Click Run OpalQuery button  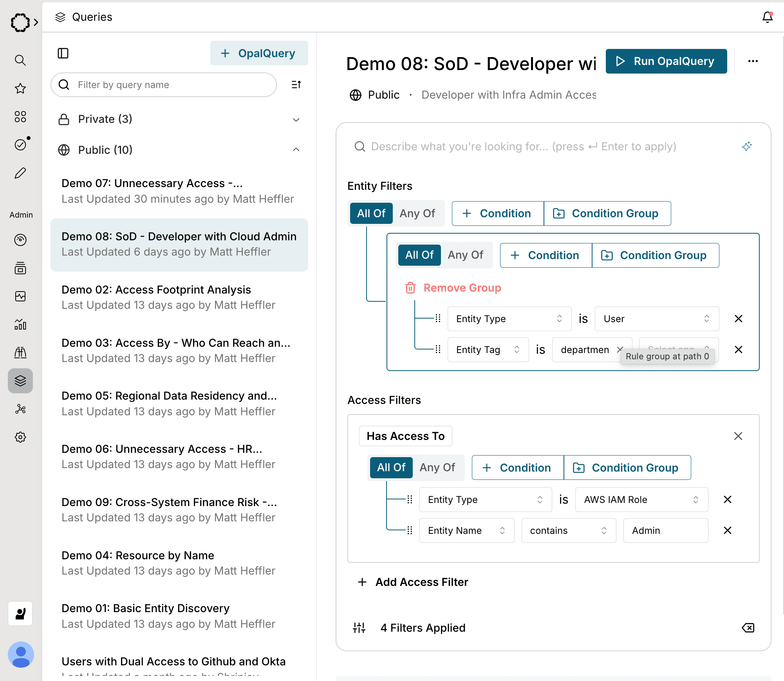pyautogui.click(x=666, y=61)
